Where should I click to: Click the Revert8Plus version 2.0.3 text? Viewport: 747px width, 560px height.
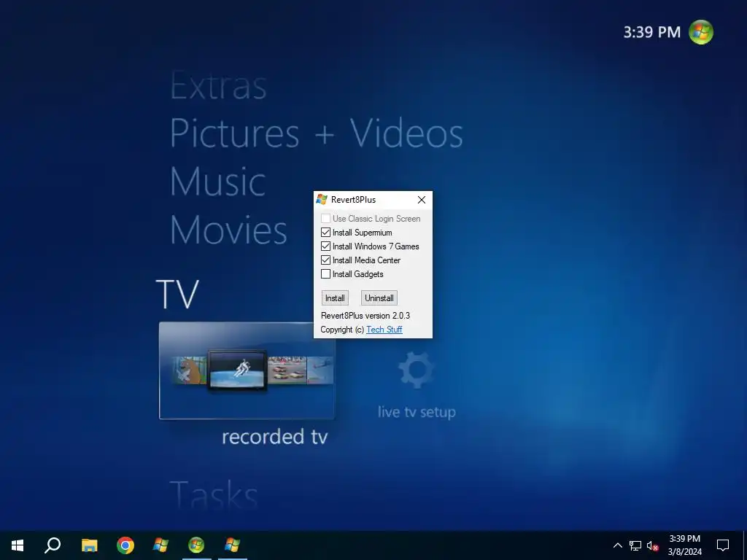click(x=365, y=316)
